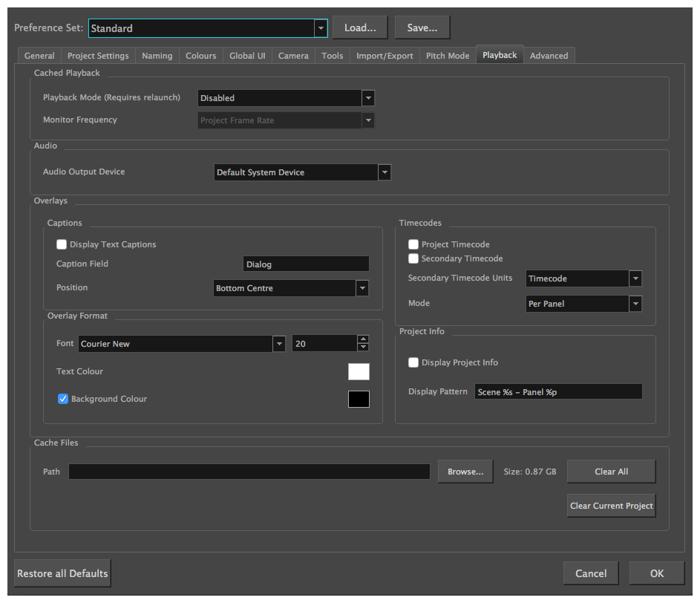Select the Playback tab
700x603 pixels.
pos(500,55)
